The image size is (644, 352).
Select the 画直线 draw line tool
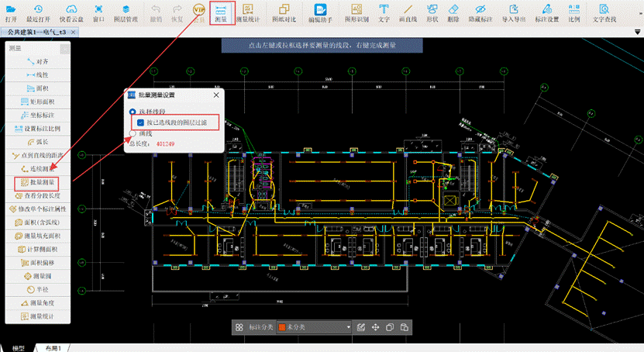(408, 13)
